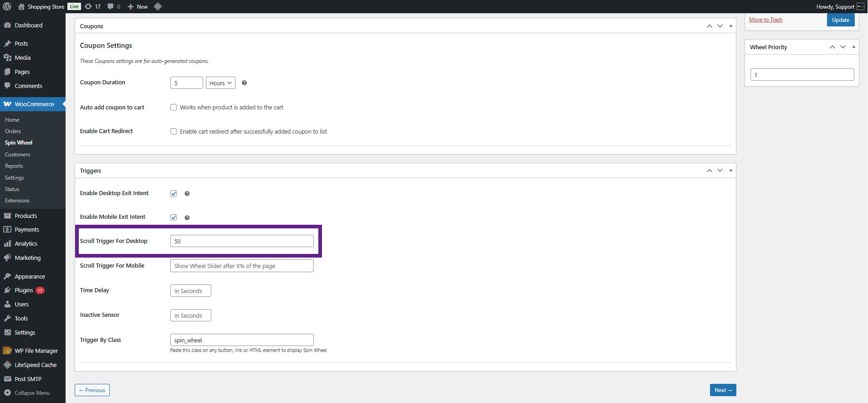Open the Hours duration unit dropdown
The image size is (868, 403).
coord(220,83)
